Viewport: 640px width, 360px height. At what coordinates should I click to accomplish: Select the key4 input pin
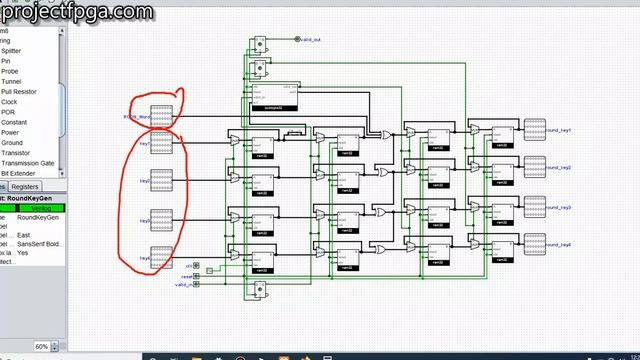[161, 258]
